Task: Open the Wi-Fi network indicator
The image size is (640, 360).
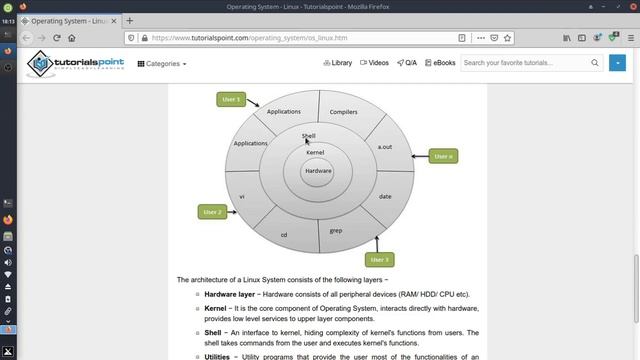Action: point(8,274)
